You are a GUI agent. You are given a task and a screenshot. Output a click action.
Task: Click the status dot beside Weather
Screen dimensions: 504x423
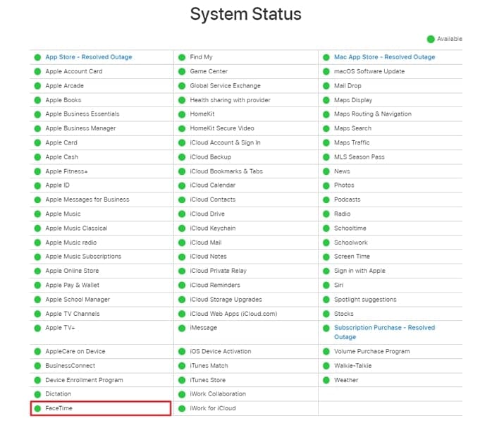(326, 380)
